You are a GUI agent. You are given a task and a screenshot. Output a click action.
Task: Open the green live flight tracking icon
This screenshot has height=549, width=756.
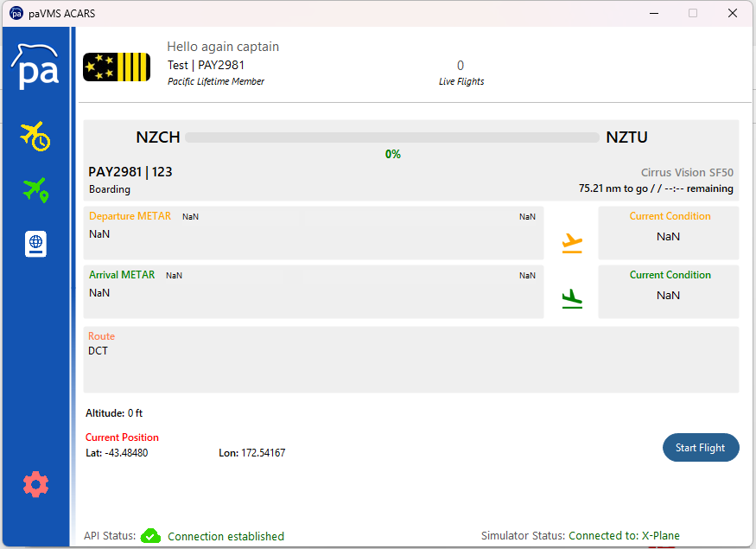click(x=35, y=190)
